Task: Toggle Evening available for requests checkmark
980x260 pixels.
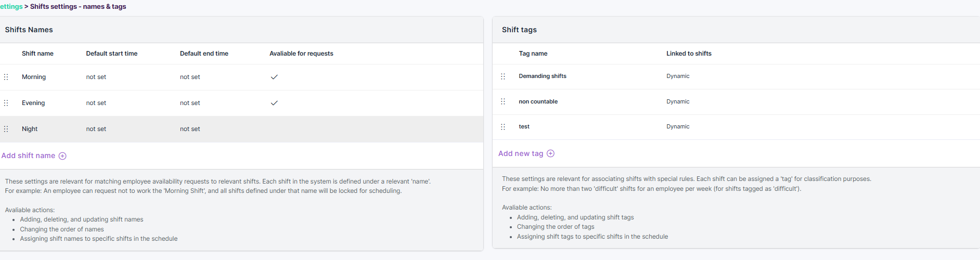Action: (x=274, y=103)
